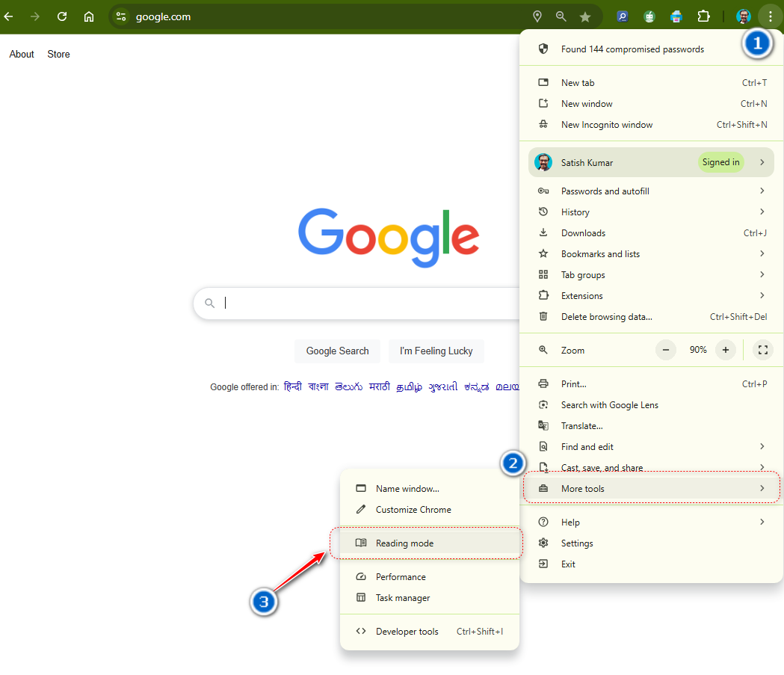Screen dimensions: 784x675
Task: Switch Google to ಕನ್ನಡ language
Action: coord(477,386)
